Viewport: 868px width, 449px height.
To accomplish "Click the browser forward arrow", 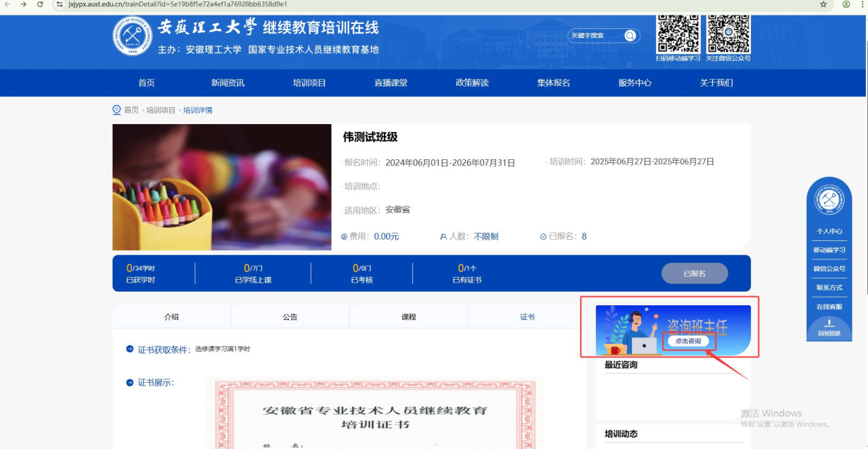I will (x=23, y=4).
